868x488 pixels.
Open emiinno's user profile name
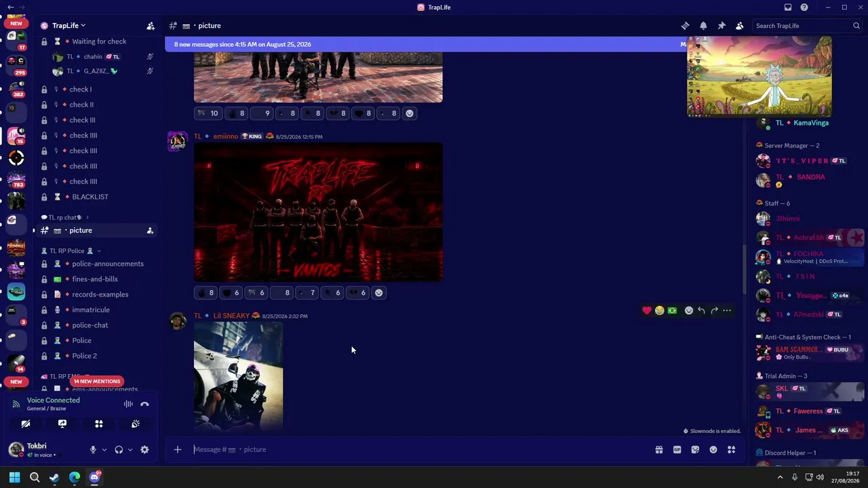226,136
